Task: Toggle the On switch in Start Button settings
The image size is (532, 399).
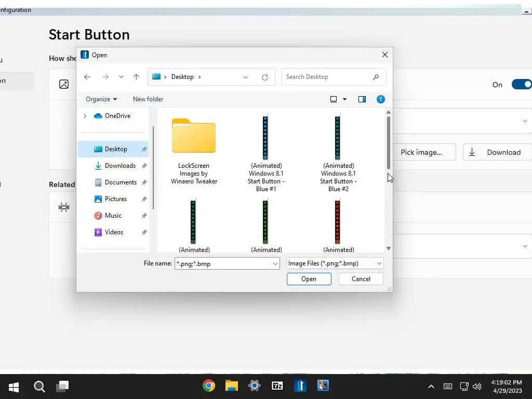Action: pos(522,85)
